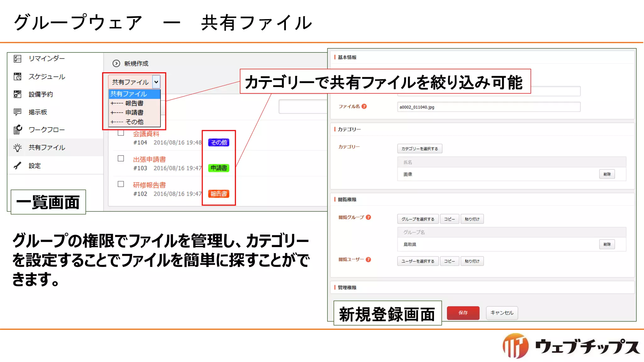
Task: Click the Reminder checklist icon in sidebar
Action: [18, 59]
